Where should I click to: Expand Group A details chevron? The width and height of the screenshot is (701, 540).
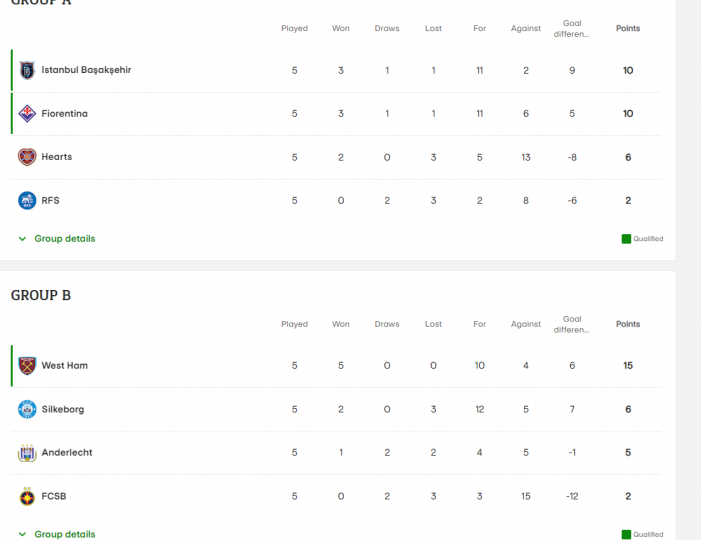(x=22, y=239)
